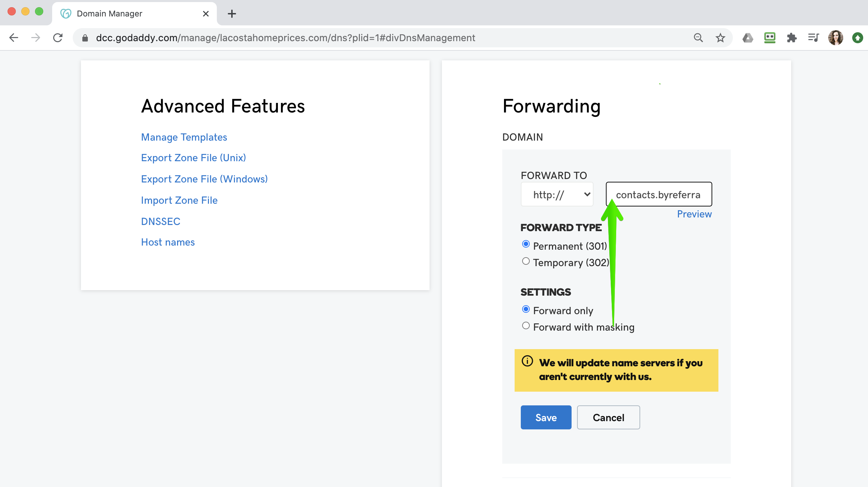Open the Google Drive extension icon

[748, 38]
